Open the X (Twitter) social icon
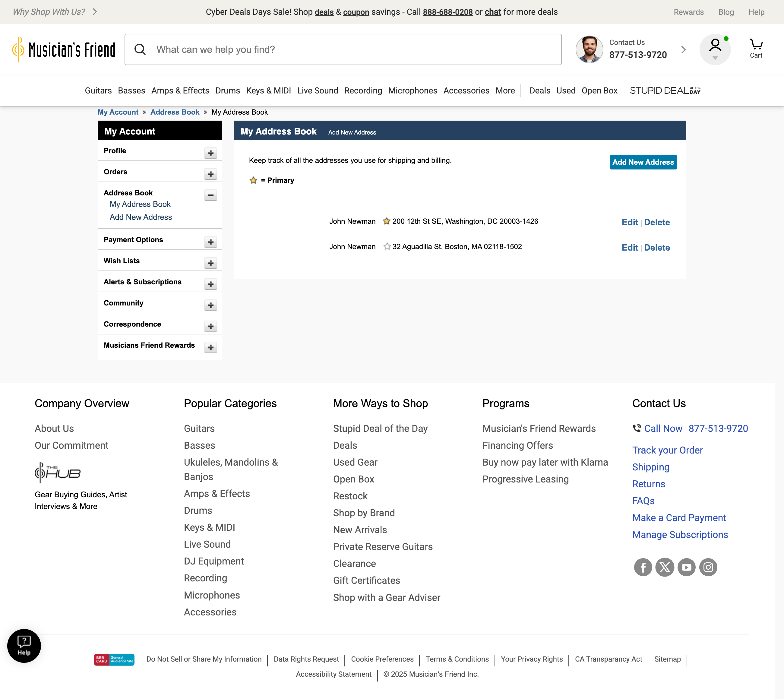This screenshot has height=699, width=784. 665,567
